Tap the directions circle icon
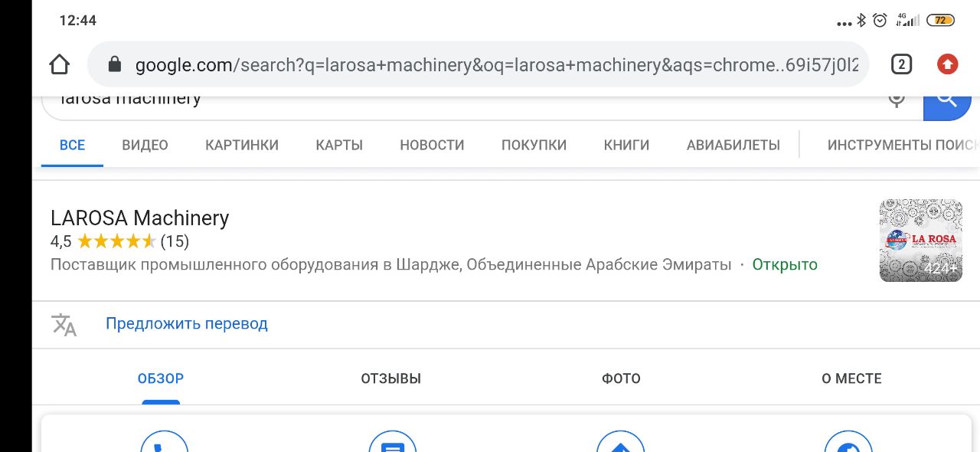The height and width of the screenshot is (452, 980). pyautogui.click(x=620, y=443)
